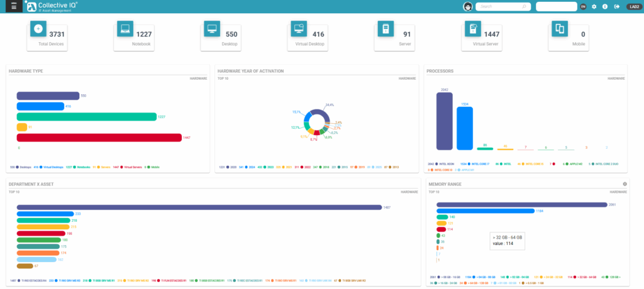Open Memory Range widget settings gear
This screenshot has height=289, width=644.
coord(625,184)
